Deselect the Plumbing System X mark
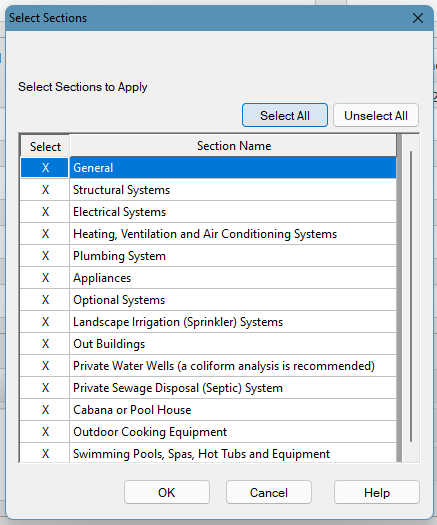The height and width of the screenshot is (525, 437). tap(45, 256)
